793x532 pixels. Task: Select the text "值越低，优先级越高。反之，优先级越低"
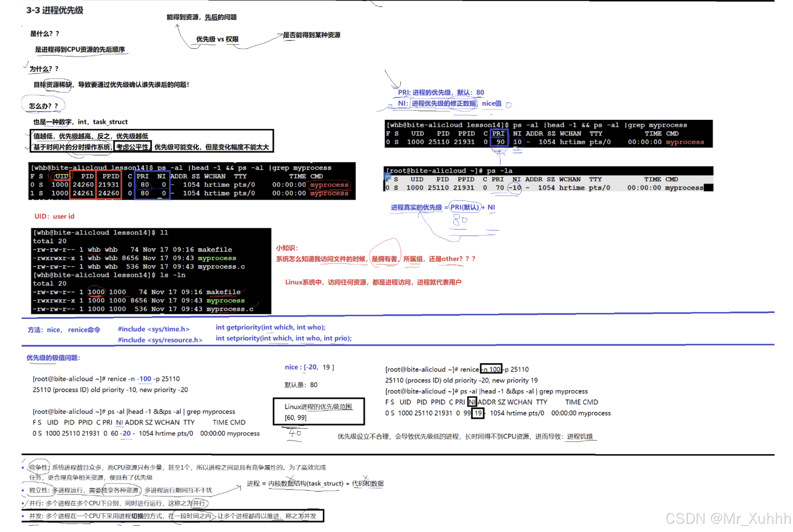tap(91, 136)
